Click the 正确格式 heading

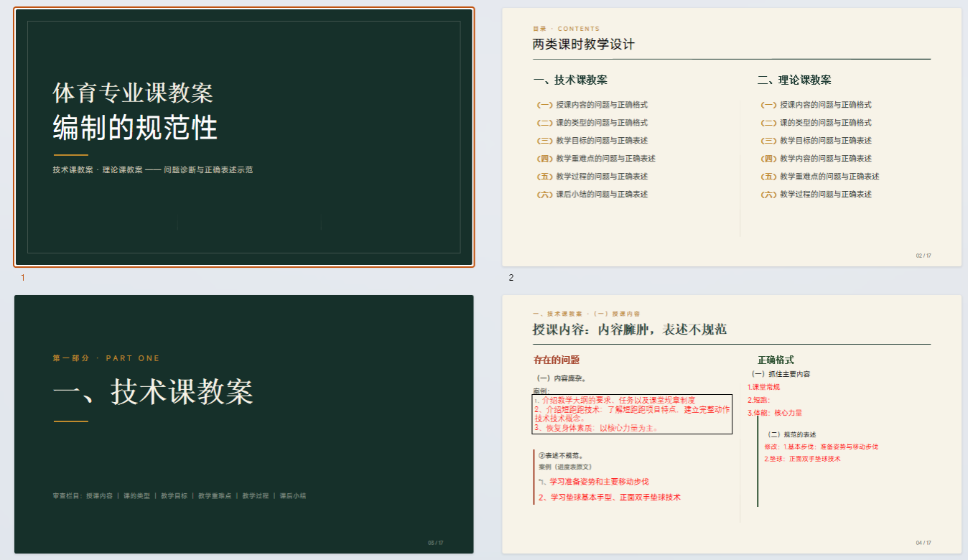pyautogui.click(x=776, y=360)
